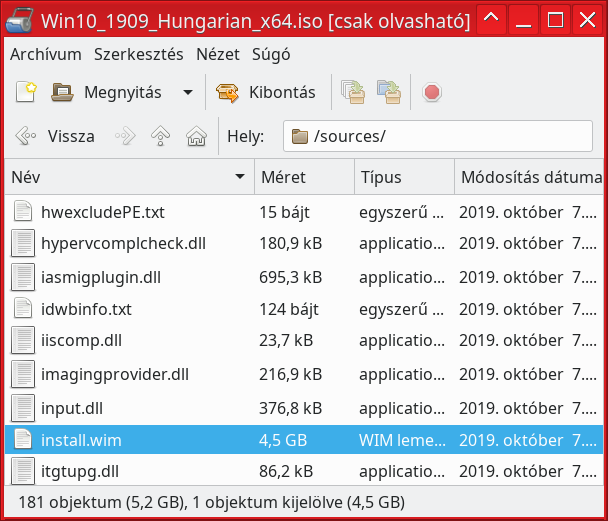Click the itgtupg.dll file icon
The image size is (608, 521).
[23, 471]
